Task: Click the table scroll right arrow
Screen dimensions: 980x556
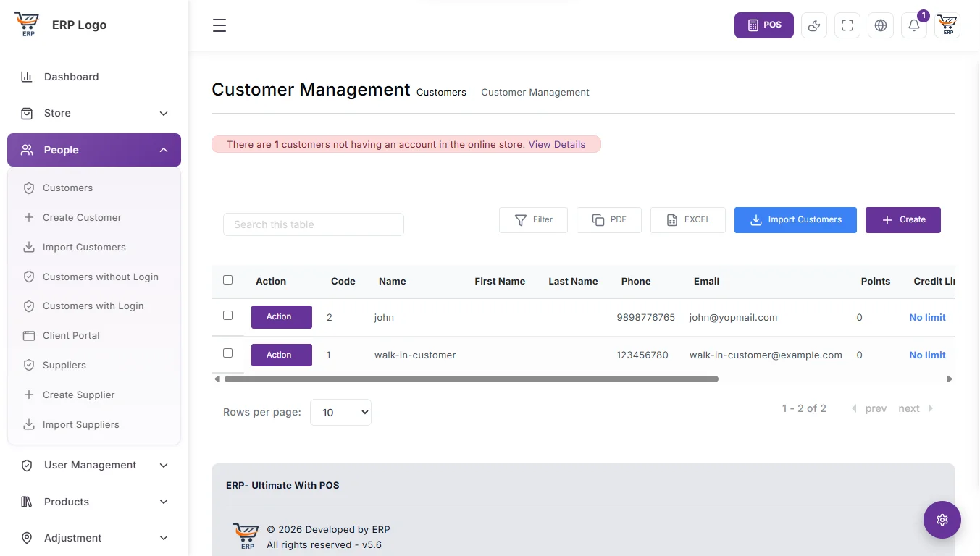Action: (x=950, y=379)
